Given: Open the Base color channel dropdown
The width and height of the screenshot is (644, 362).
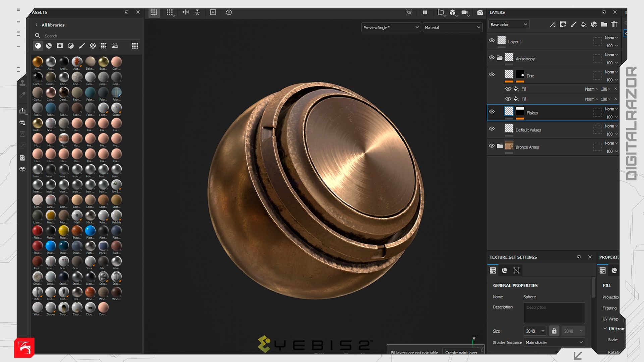Looking at the screenshot, I should tap(508, 24).
